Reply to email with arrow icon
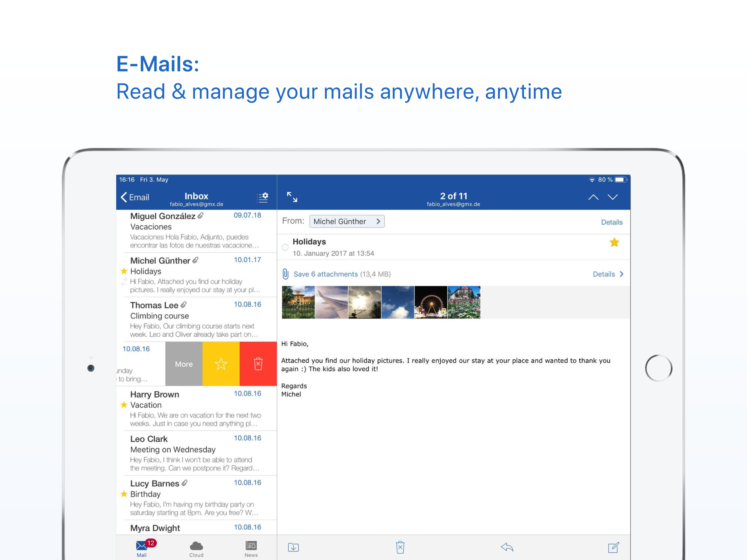 pos(507,547)
